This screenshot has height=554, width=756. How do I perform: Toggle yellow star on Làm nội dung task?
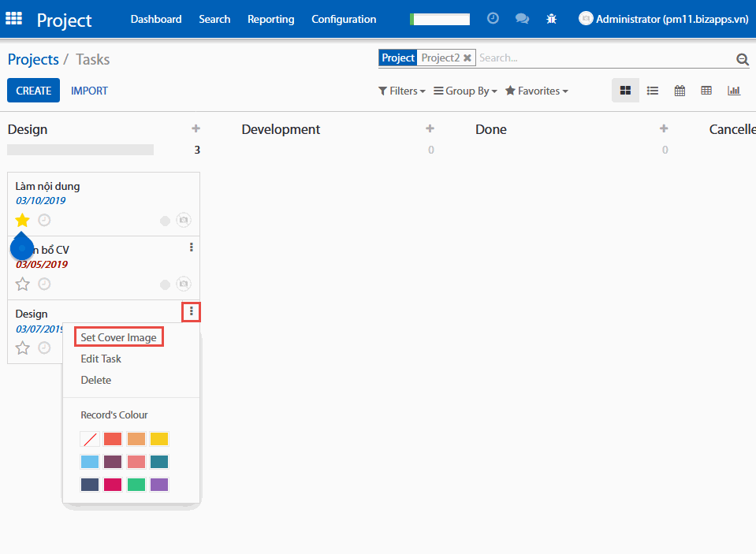(x=22, y=221)
